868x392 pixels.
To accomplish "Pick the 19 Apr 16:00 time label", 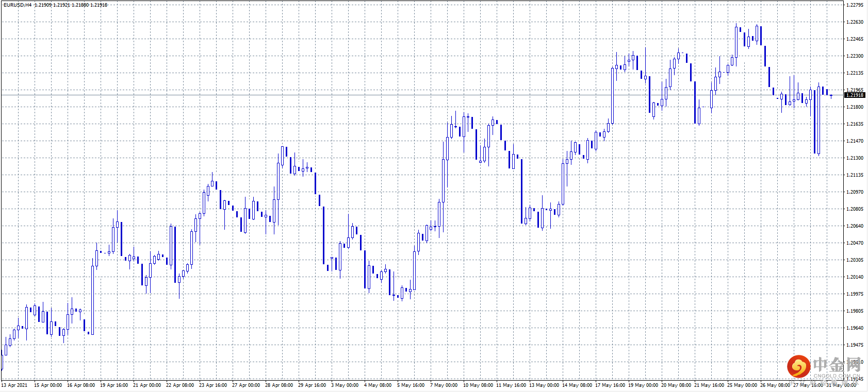I will click(114, 385).
